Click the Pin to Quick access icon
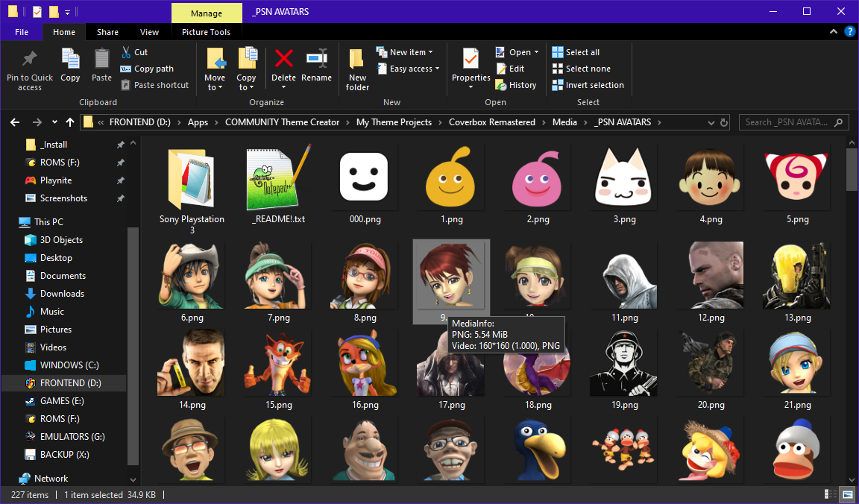This screenshot has width=859, height=504. pyautogui.click(x=30, y=59)
